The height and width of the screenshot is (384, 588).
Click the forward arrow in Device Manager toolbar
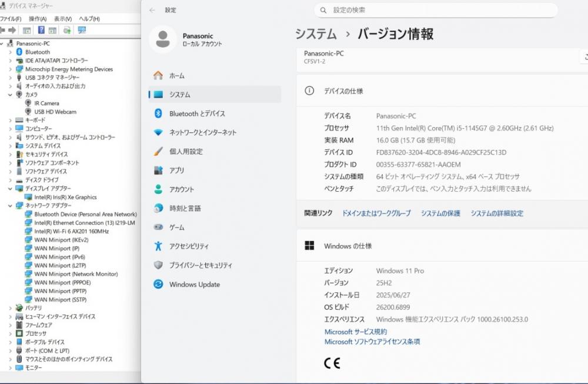(12, 30)
